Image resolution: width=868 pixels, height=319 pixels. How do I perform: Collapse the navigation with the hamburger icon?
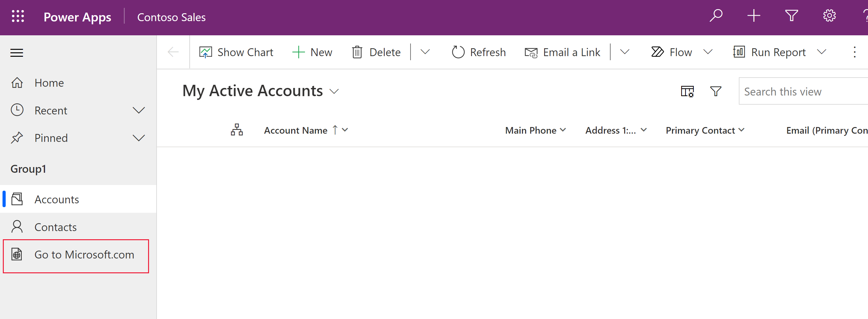point(16,52)
